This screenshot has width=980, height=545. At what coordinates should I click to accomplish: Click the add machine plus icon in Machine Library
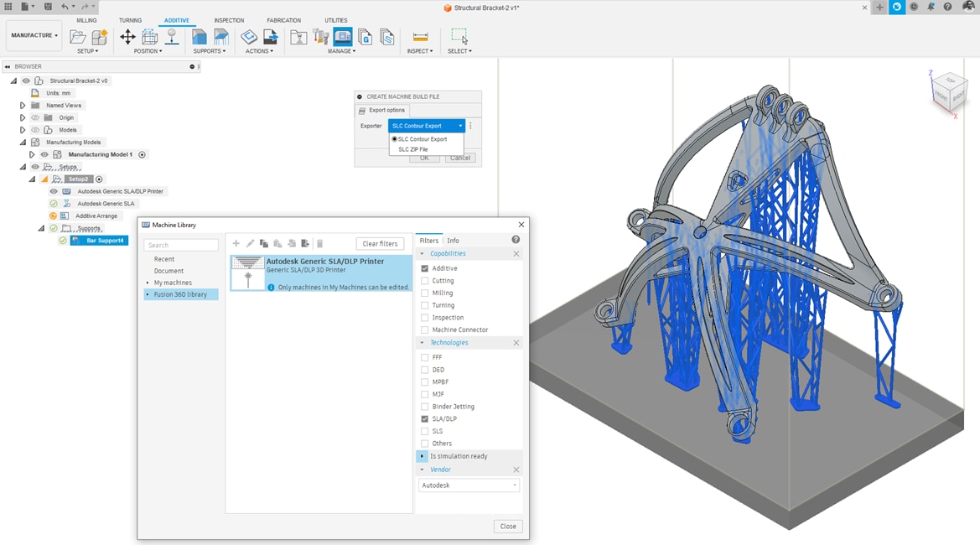(x=236, y=243)
